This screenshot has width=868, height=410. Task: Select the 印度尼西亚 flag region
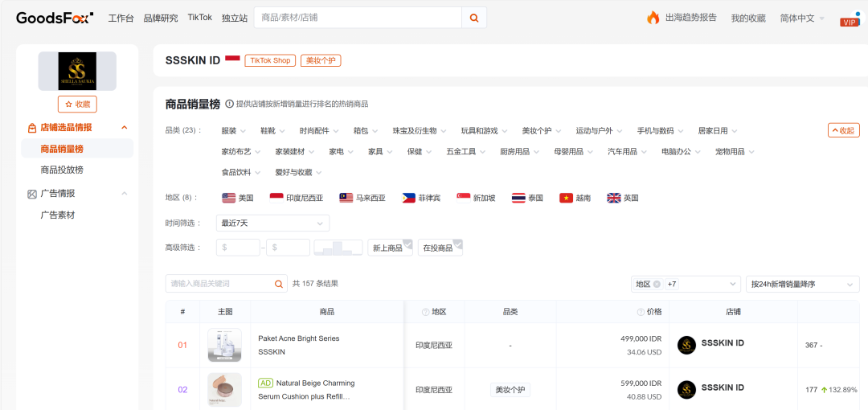point(296,198)
